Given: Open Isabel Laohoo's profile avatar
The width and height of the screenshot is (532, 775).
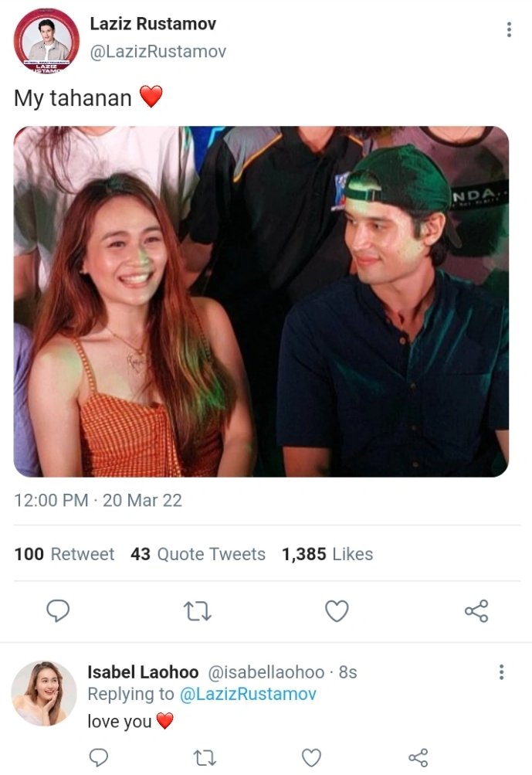Looking at the screenshot, I should (x=44, y=693).
